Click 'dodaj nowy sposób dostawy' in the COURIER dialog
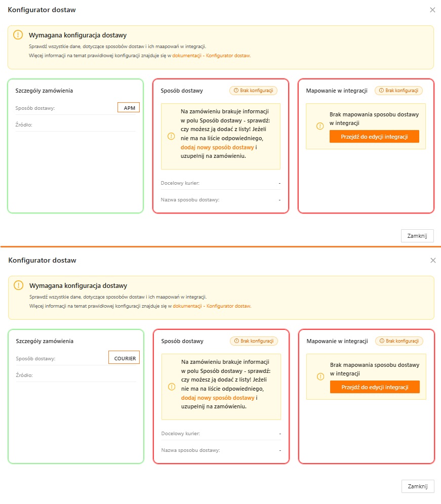 click(x=218, y=398)
